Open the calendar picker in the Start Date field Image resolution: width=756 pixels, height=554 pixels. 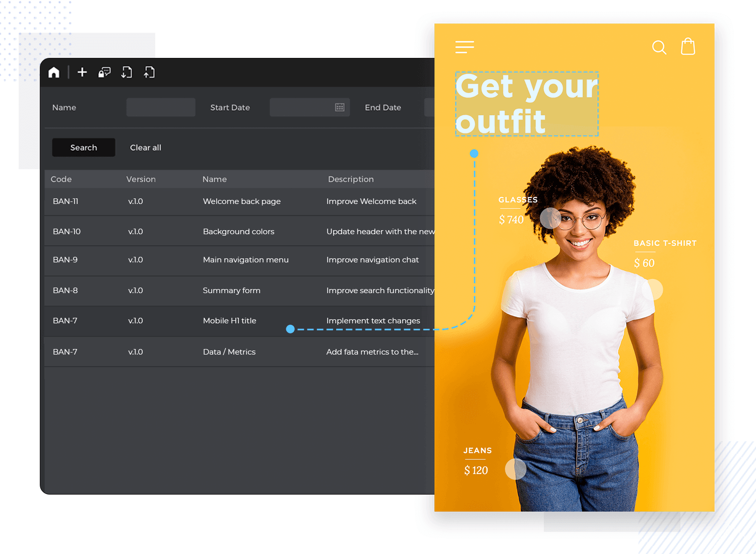point(340,107)
